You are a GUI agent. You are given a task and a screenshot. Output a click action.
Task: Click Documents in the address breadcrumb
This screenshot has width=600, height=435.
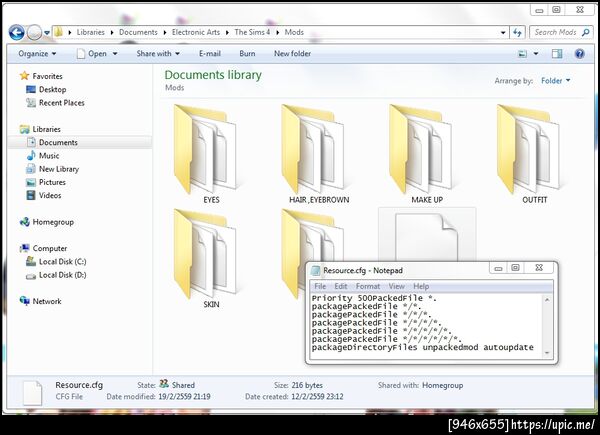138,33
